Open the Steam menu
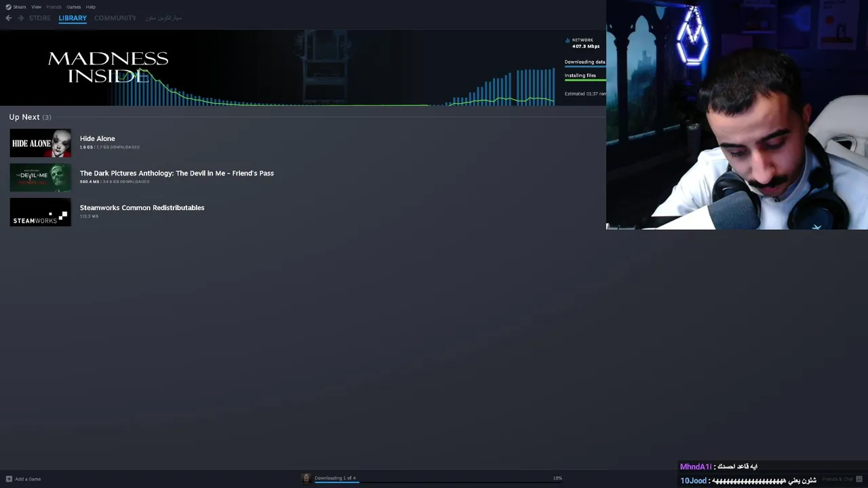The height and width of the screenshot is (488, 868). pos(20,7)
